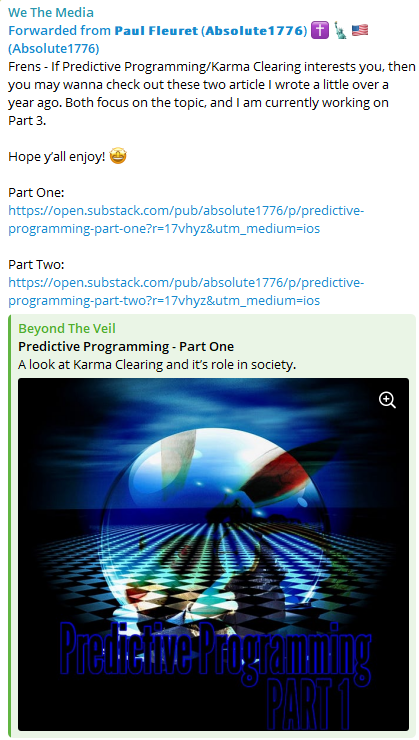The image size is (419, 740).
Task: Click the Part Two: label text
Action: coord(36,264)
